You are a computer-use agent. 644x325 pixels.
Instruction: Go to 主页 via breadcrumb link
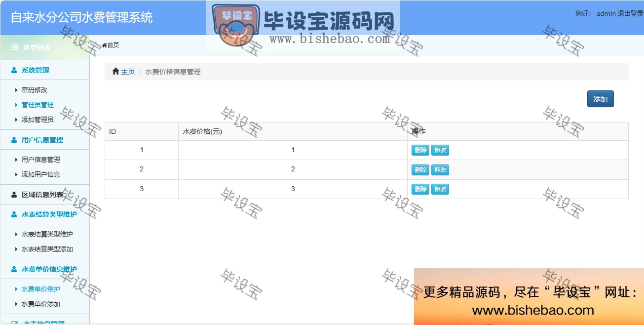point(128,72)
